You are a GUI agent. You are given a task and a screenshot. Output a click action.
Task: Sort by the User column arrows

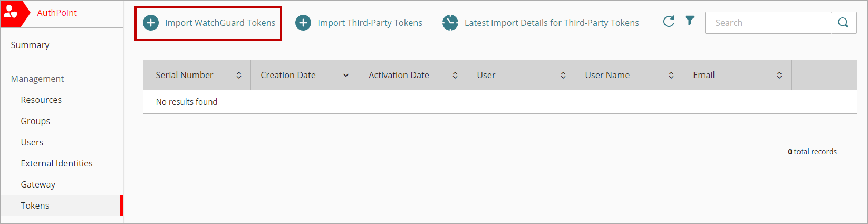pyautogui.click(x=563, y=76)
